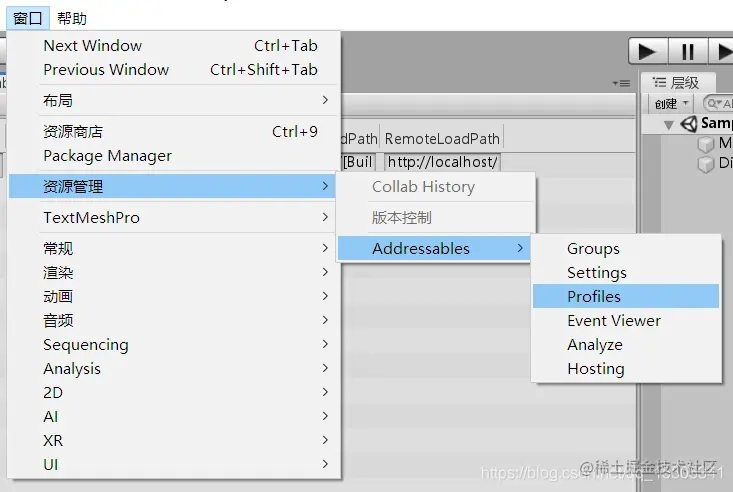Expand the 动画 submenu
The height and width of the screenshot is (492, 733).
[174, 297]
